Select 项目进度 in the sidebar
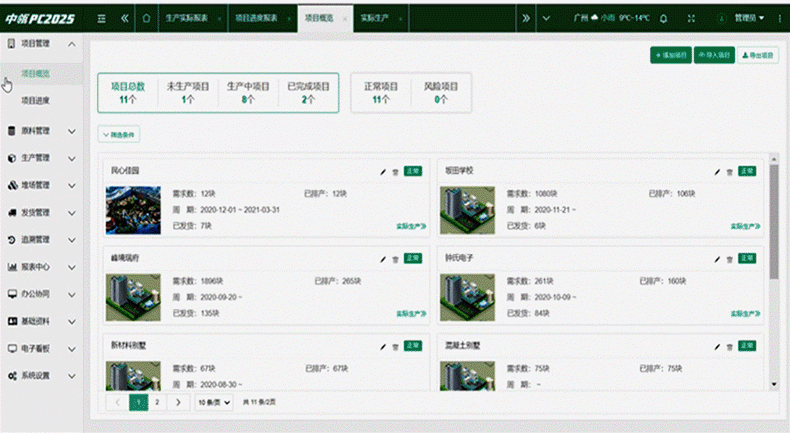This screenshot has width=790, height=433. (36, 100)
